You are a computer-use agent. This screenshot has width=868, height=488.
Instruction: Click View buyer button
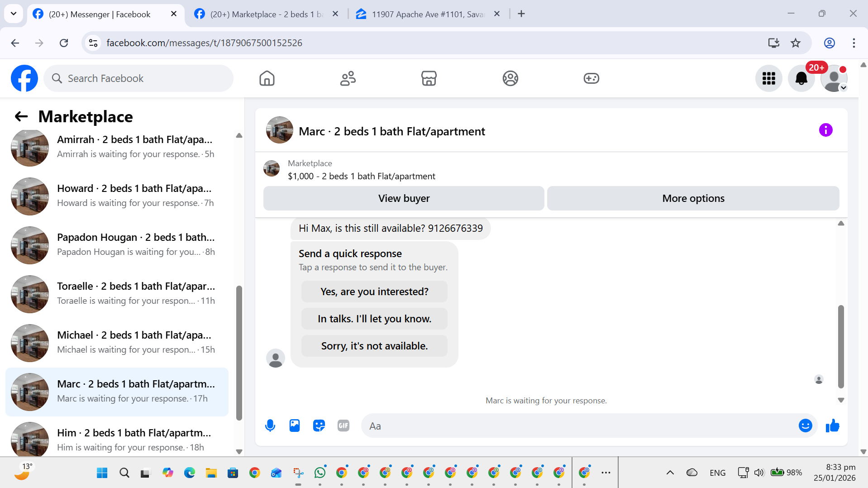point(404,198)
